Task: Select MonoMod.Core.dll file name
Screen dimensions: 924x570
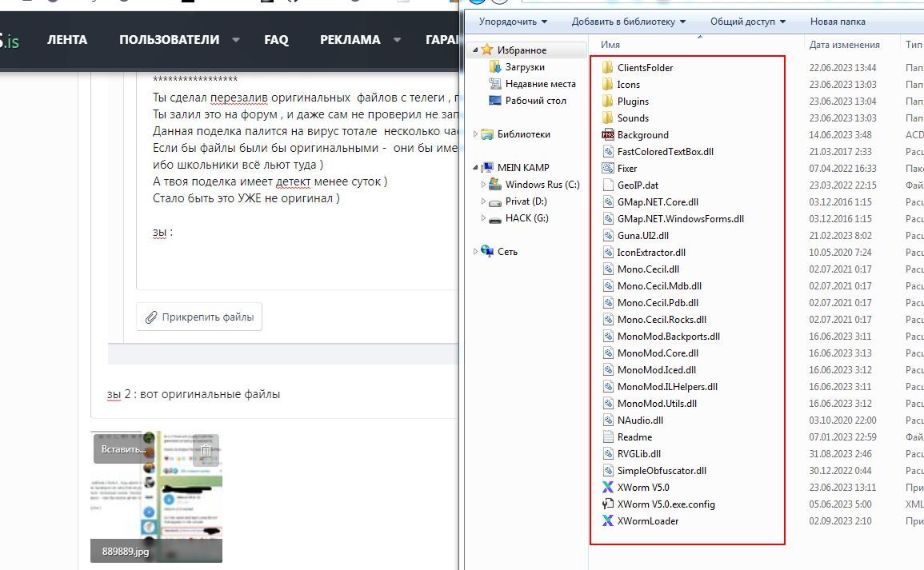Action: [x=658, y=353]
